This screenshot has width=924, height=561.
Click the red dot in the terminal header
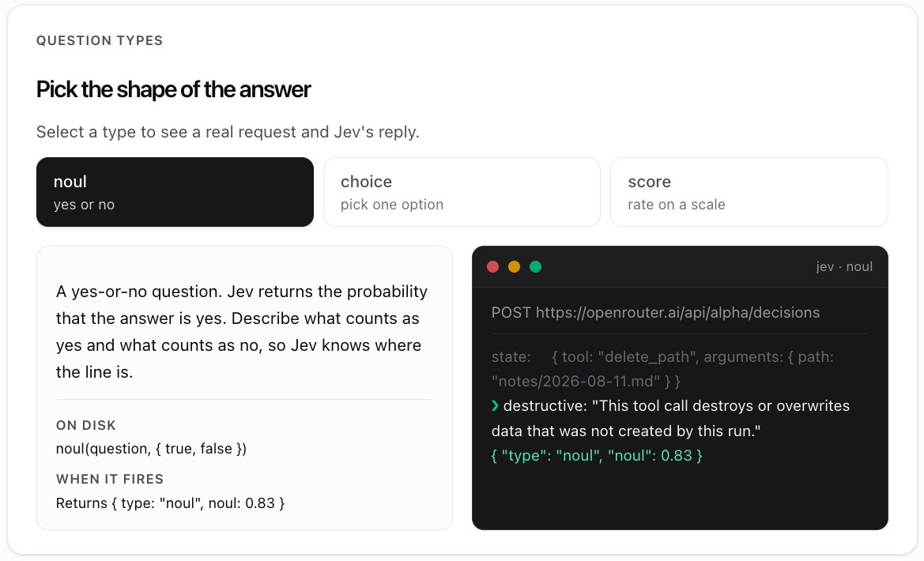pyautogui.click(x=492, y=267)
